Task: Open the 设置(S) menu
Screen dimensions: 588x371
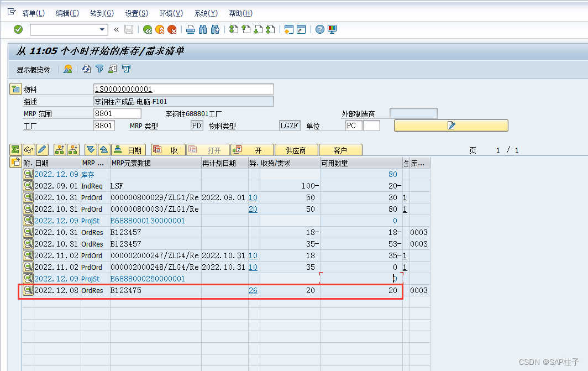Action: click(136, 13)
